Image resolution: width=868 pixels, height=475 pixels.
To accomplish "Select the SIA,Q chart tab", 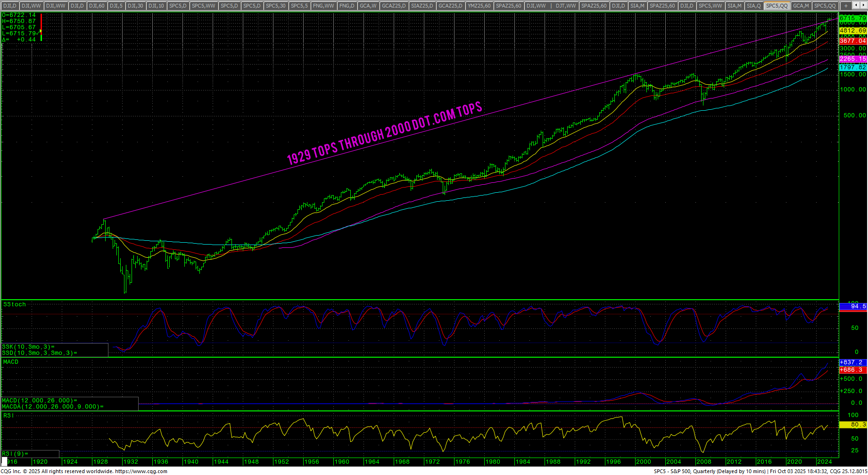I will [753, 6].
